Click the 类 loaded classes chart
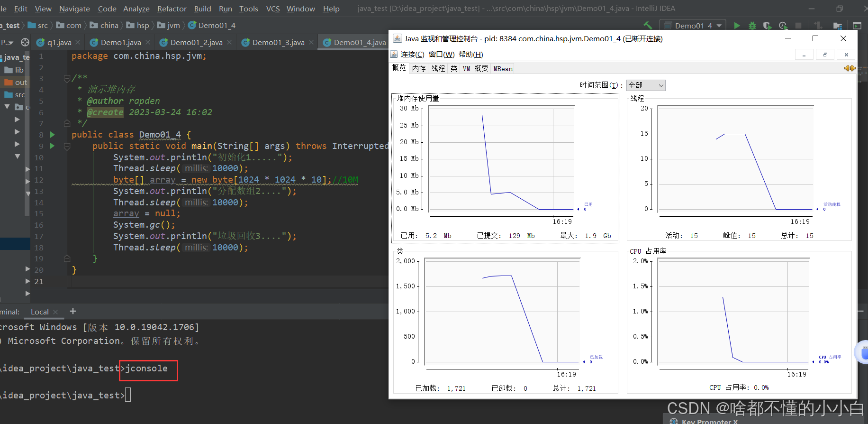This screenshot has height=424, width=868. tap(502, 312)
